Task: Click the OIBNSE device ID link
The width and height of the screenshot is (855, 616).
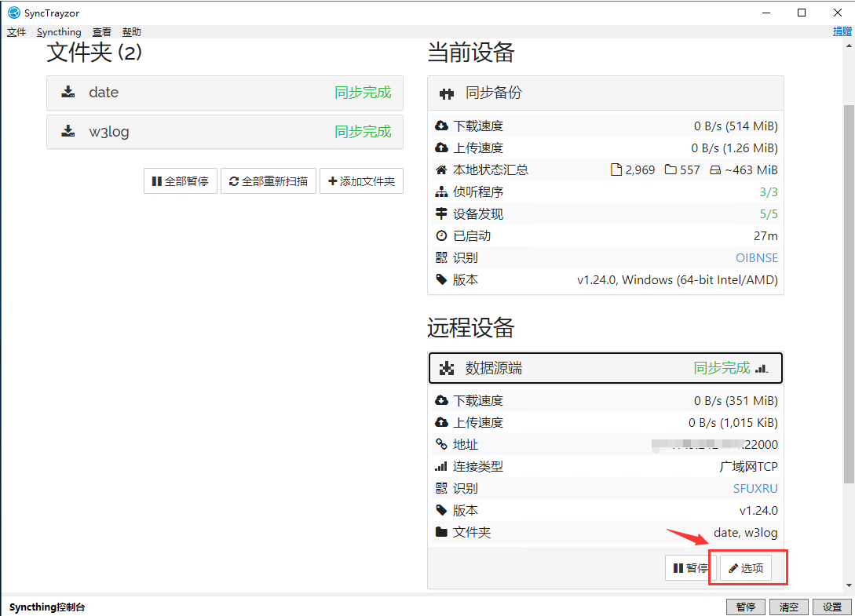Action: tap(756, 257)
